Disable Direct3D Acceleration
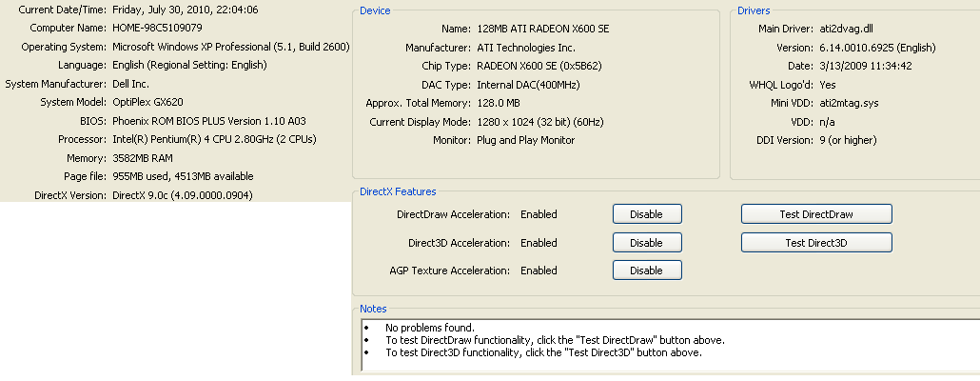Screen dimensions: 980x381 pos(646,243)
